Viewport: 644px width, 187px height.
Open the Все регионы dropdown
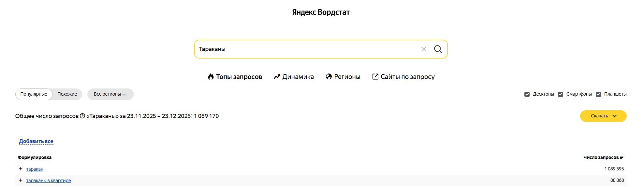tap(110, 94)
